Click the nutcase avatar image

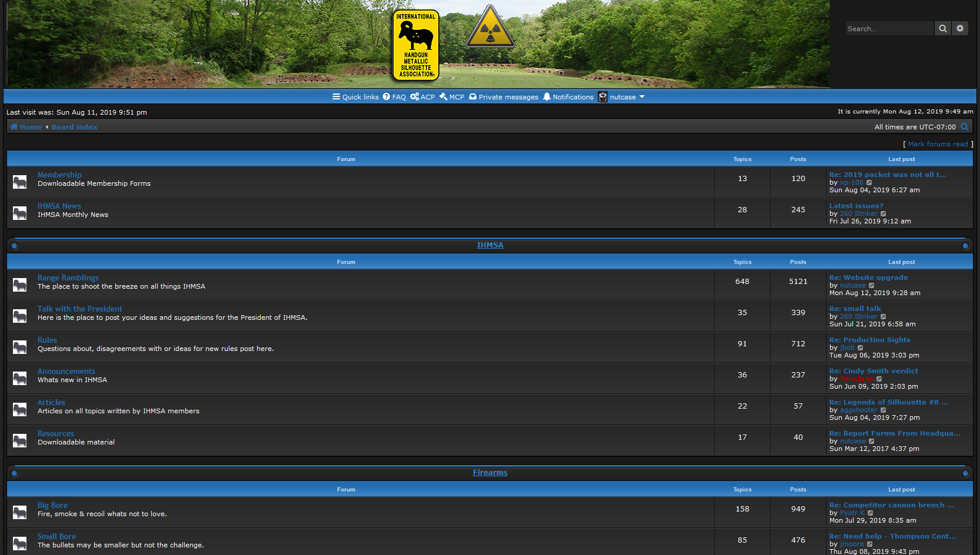tap(603, 97)
